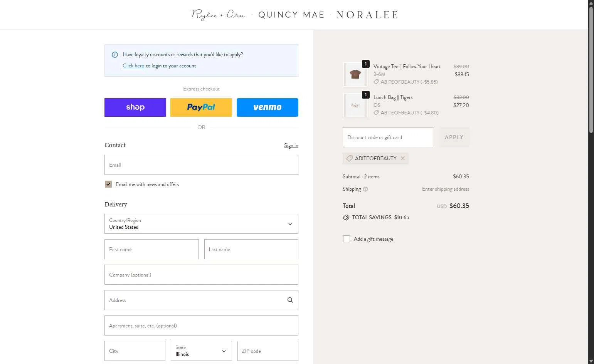This screenshot has width=594, height=364.
Task: Click the TOTAL SAVINGS $10.65 text
Action: [380, 218]
